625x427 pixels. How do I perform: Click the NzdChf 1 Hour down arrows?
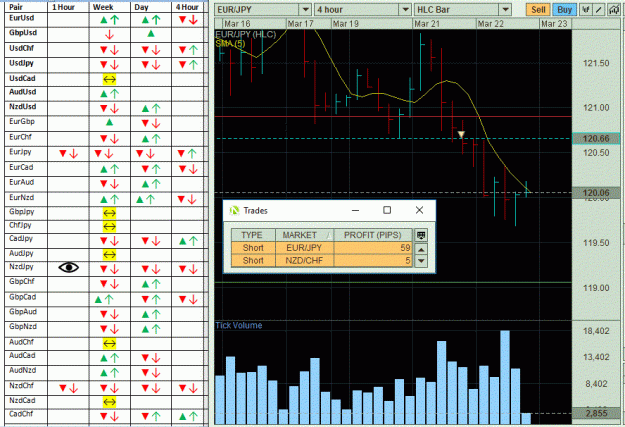68,388
